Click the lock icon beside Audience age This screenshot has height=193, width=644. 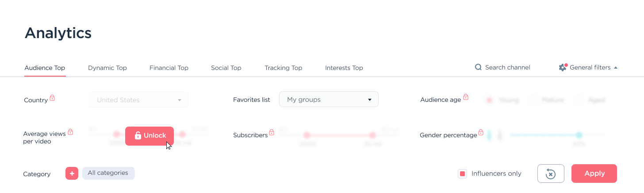(466, 97)
